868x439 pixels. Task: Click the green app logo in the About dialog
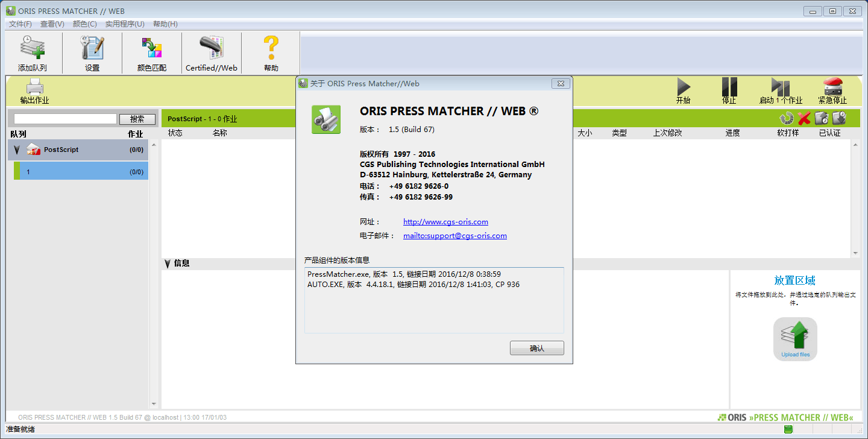326,119
